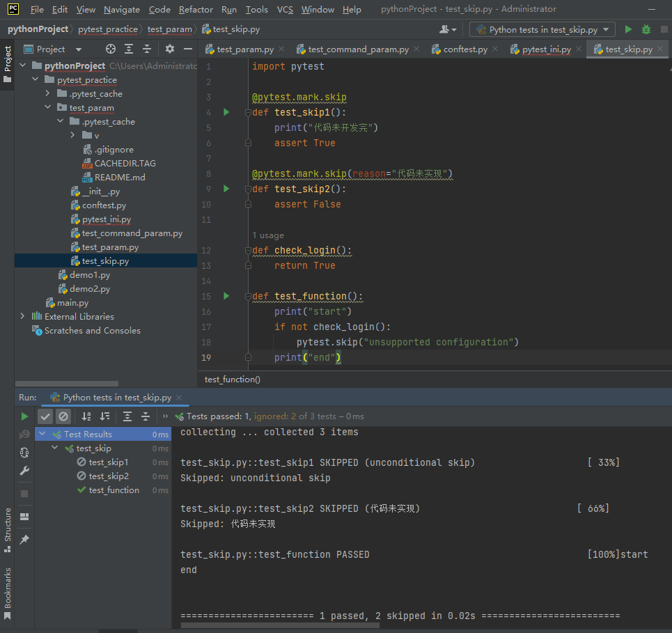Expand all test results

click(127, 416)
